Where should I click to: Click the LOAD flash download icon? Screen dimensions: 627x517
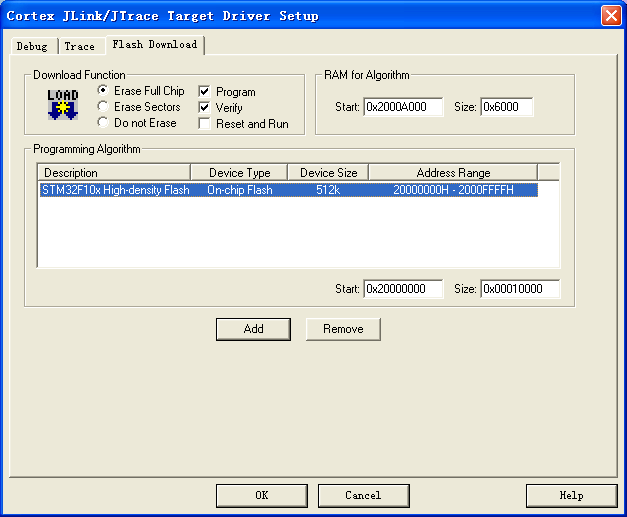(x=63, y=105)
